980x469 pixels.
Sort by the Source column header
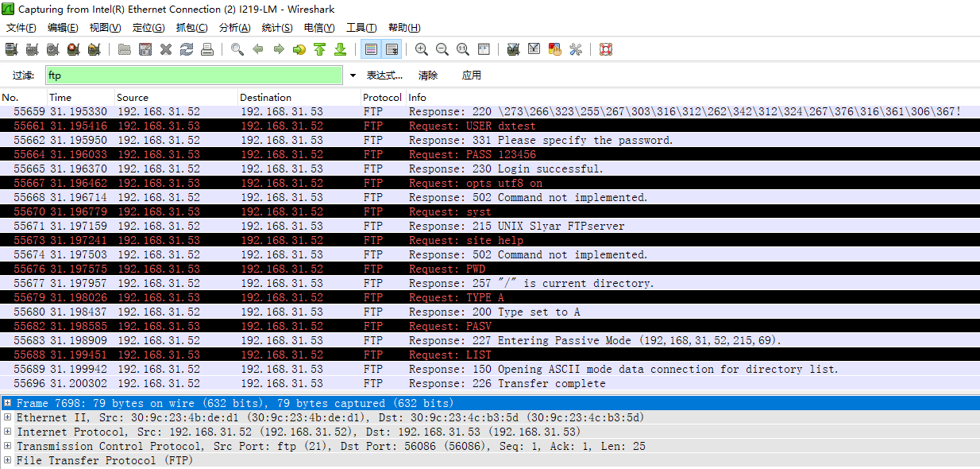coord(176,97)
